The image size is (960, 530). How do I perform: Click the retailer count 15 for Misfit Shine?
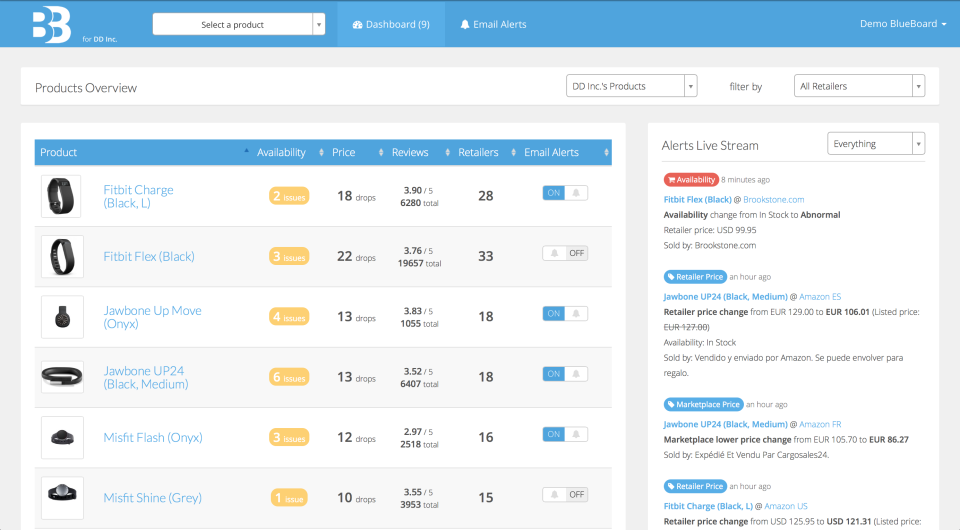(x=486, y=498)
